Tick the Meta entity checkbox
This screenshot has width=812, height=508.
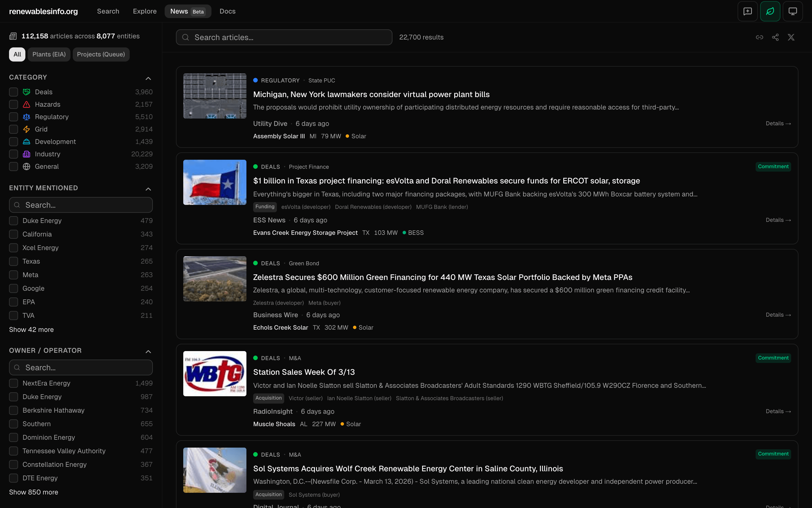pos(14,275)
